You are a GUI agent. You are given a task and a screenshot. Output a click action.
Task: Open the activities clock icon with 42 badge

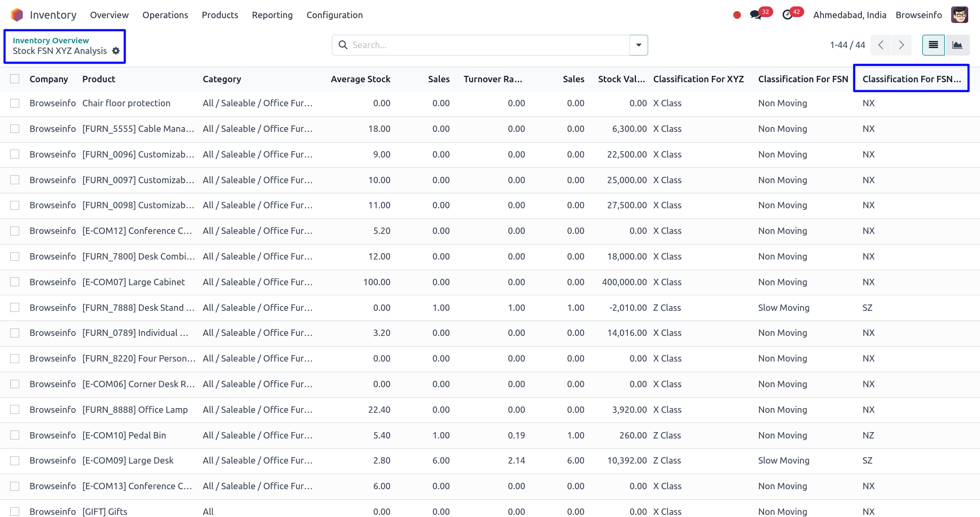coord(787,15)
